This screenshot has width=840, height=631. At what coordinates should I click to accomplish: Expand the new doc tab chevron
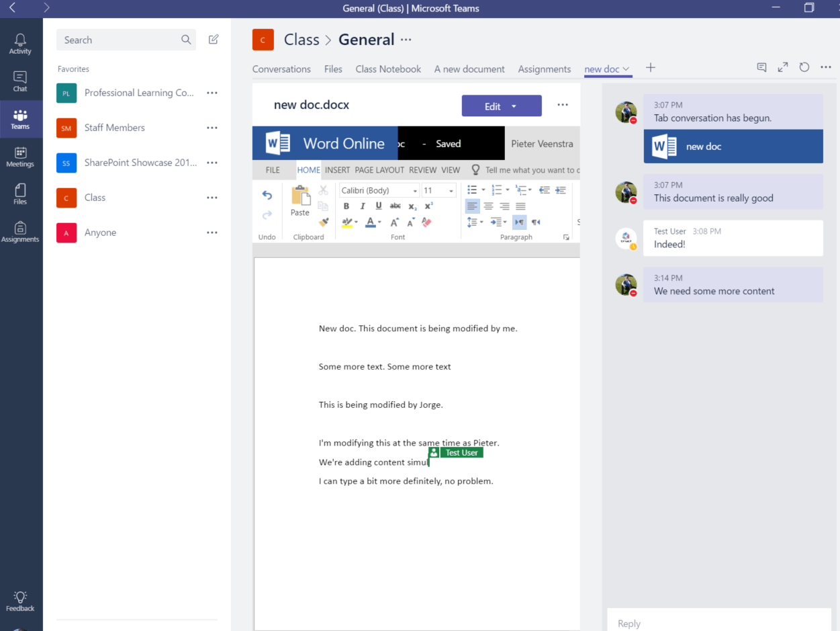626,69
